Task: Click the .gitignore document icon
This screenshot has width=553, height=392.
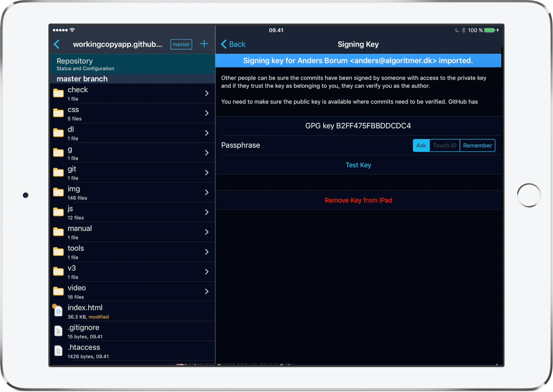Action: (x=58, y=331)
